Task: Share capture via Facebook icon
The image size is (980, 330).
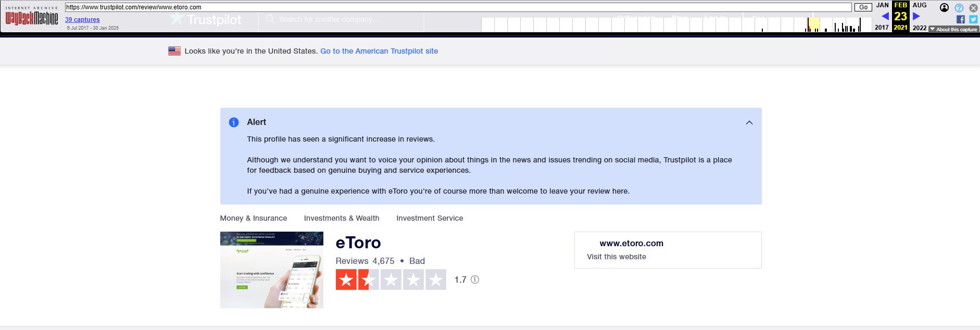Action: (x=961, y=19)
